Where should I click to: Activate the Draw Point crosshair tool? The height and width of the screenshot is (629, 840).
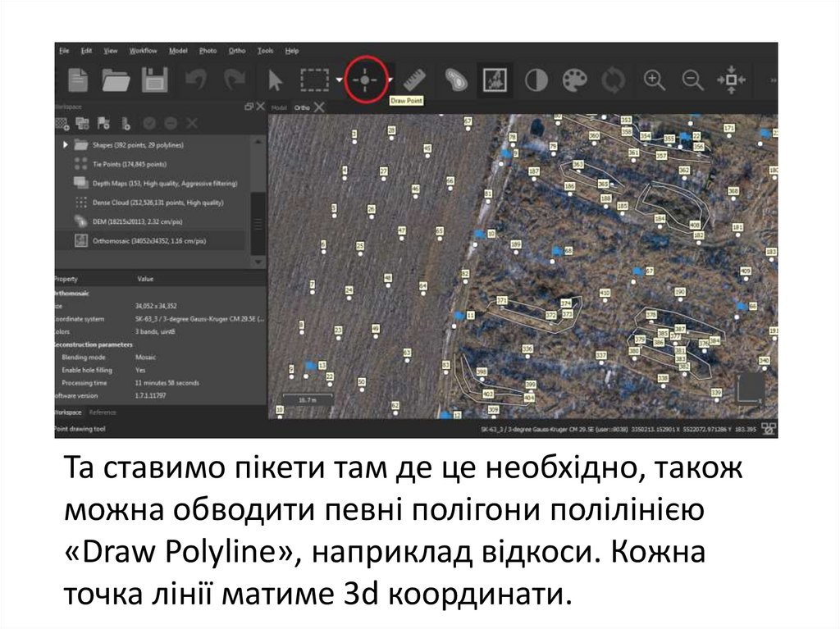click(365, 80)
